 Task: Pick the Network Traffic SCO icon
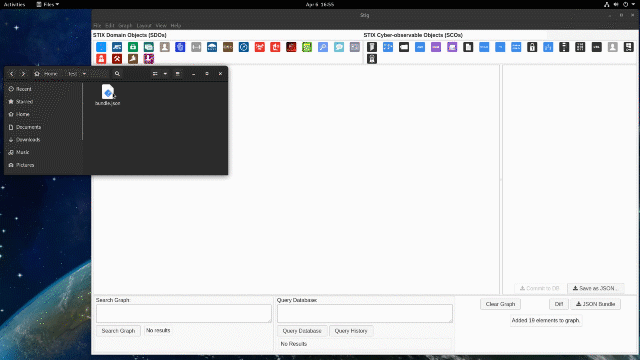pyautogui.click(x=548, y=47)
